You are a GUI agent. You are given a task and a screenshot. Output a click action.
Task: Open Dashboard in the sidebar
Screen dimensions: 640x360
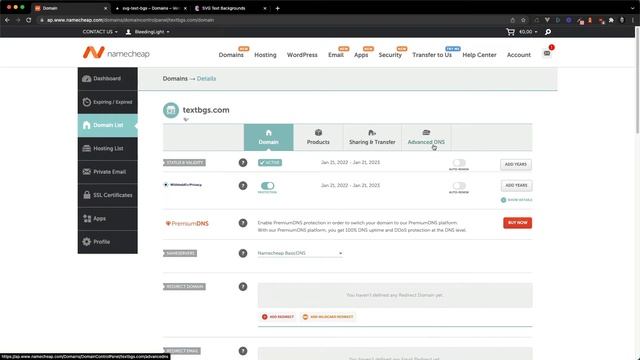click(x=108, y=78)
